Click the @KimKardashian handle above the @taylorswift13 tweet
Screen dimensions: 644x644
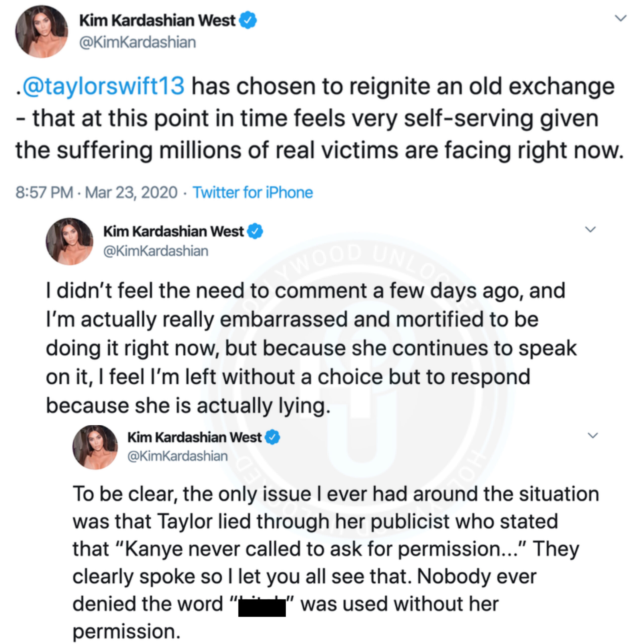pyautogui.click(x=137, y=42)
